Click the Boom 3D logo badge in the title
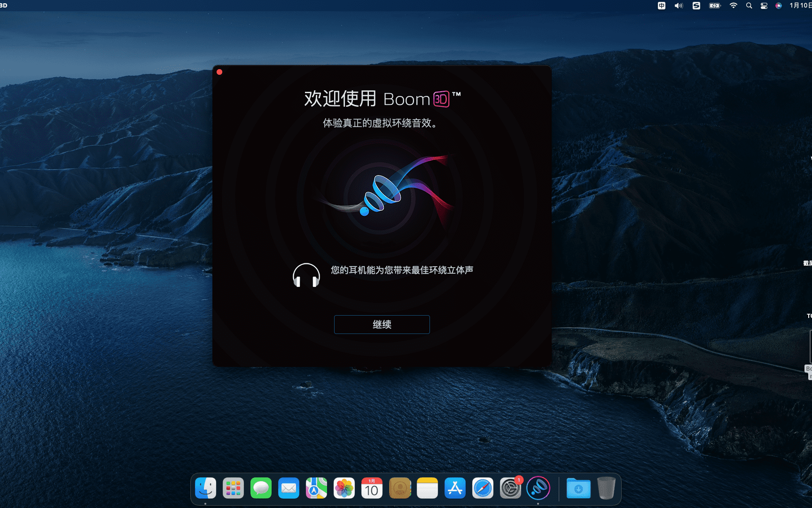This screenshot has height=508, width=812. point(441,99)
